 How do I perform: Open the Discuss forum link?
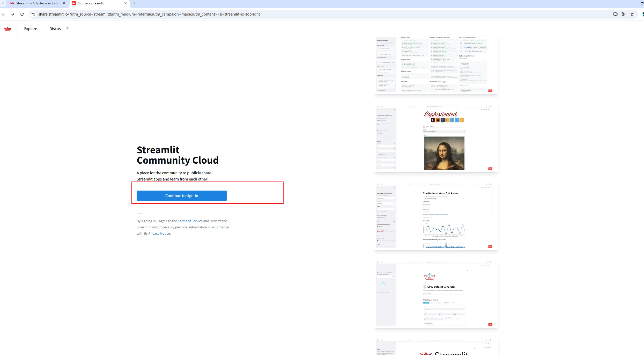point(59,29)
